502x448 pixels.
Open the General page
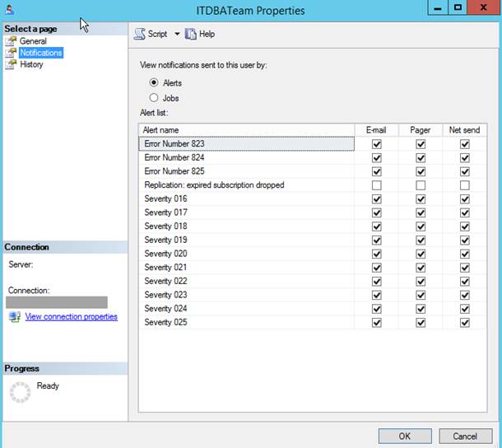tap(33, 41)
